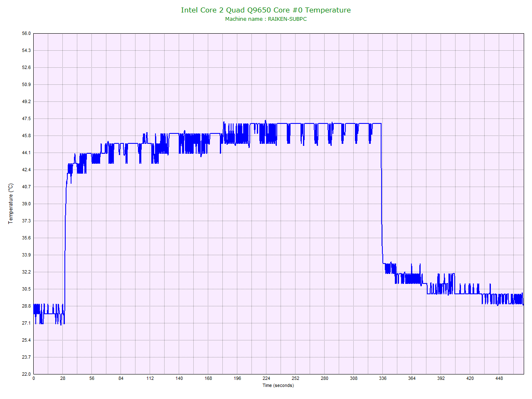Viewport: 532px width, 399px height.
Task: Click the 47.5 temperature axis value
Action: (x=26, y=118)
